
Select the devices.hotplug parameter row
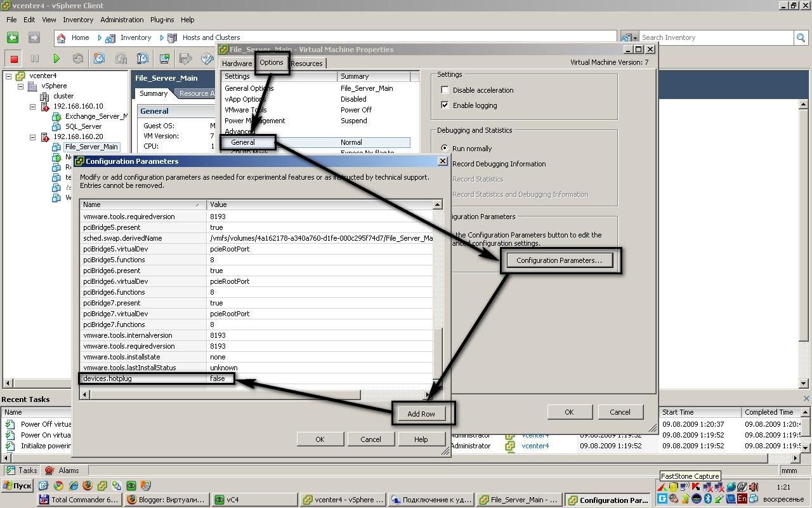(257, 378)
